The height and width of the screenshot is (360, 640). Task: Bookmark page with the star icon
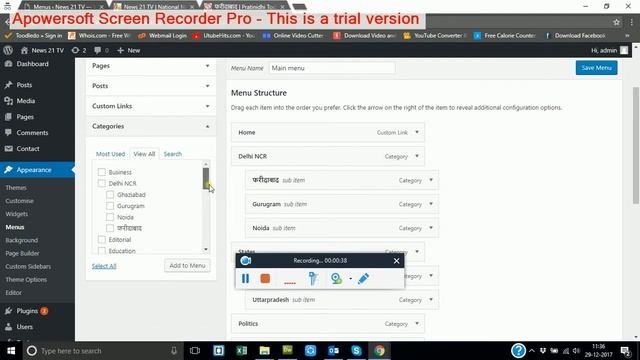(616, 22)
